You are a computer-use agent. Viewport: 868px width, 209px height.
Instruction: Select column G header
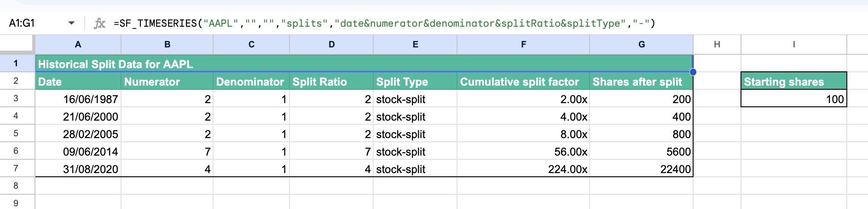(x=642, y=45)
